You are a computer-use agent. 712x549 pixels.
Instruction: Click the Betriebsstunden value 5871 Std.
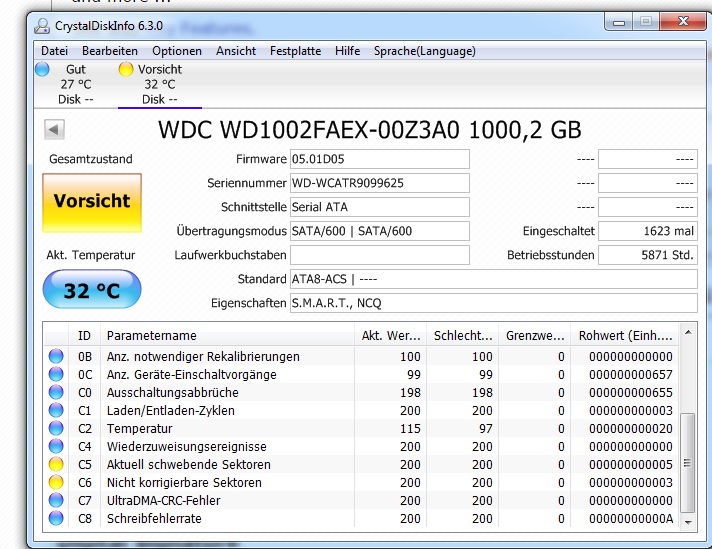[x=648, y=255]
